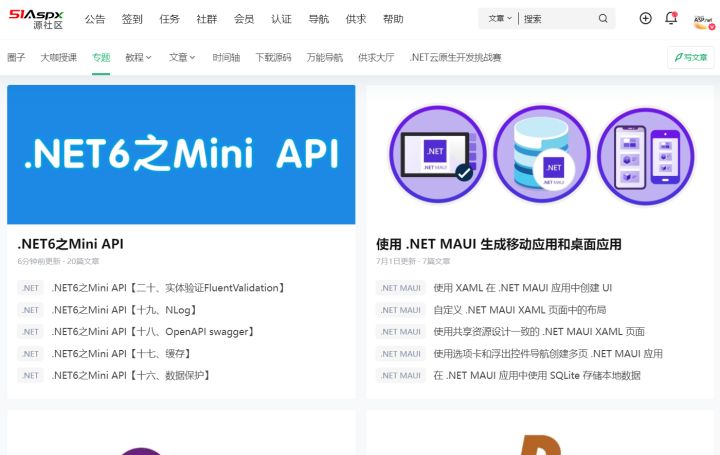Open the 公告 menu item
720x455 pixels.
tap(95, 19)
